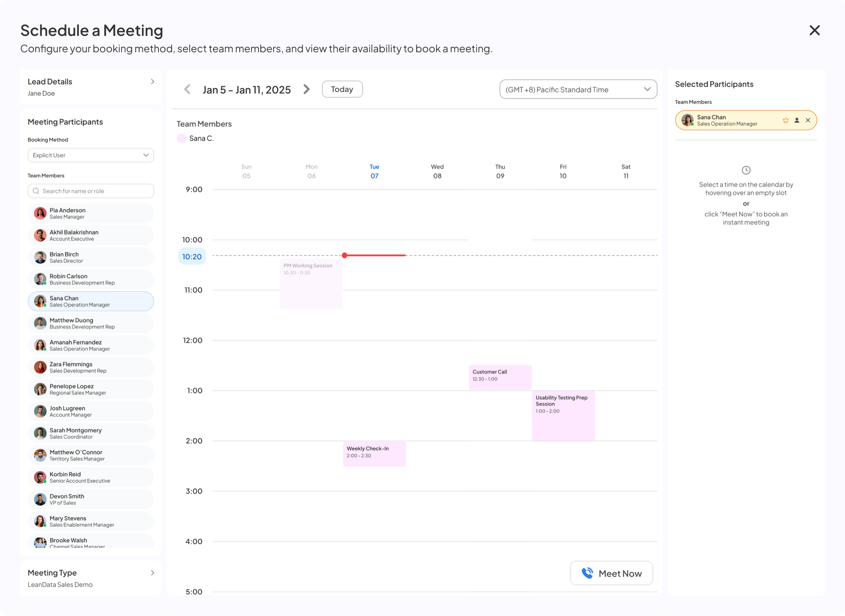Select Sarah Montgomery team member

[x=91, y=433]
